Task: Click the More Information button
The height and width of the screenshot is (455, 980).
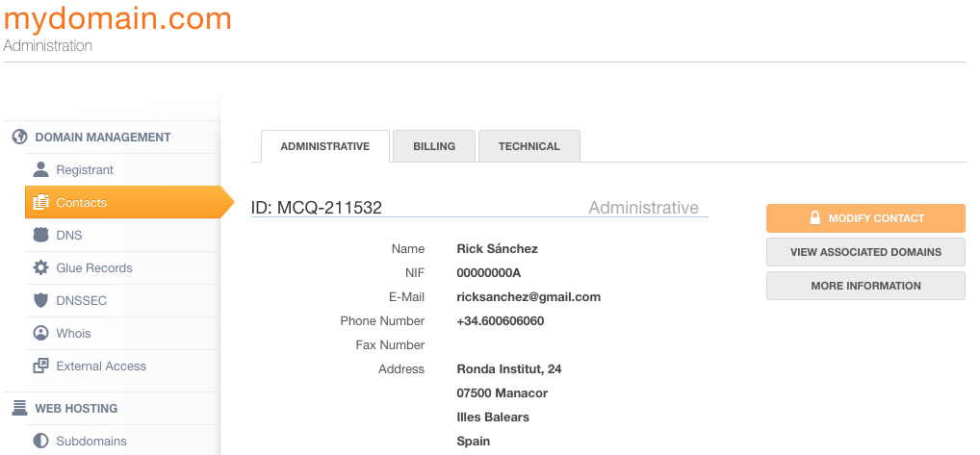Action: [x=865, y=286]
